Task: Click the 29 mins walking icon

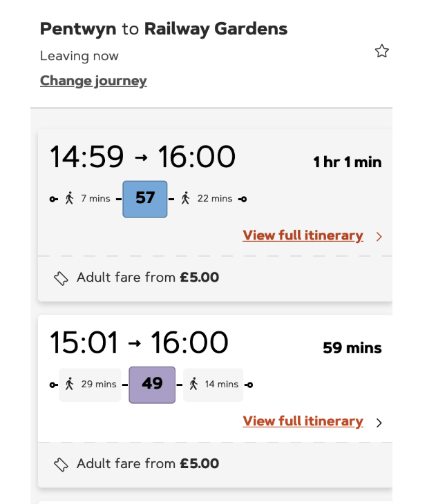Action: click(69, 385)
